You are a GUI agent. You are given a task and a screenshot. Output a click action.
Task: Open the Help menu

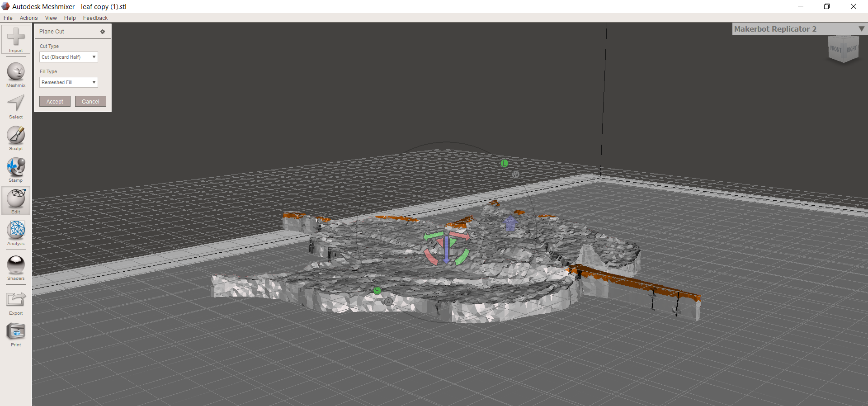coord(70,18)
